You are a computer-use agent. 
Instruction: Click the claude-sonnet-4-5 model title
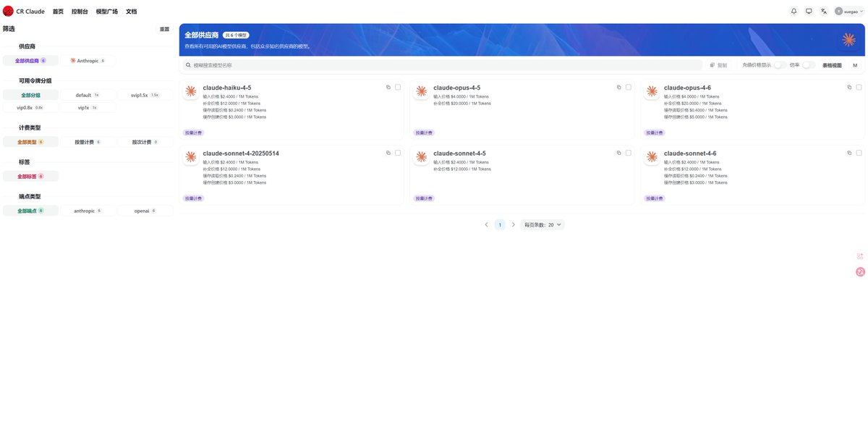click(x=459, y=153)
